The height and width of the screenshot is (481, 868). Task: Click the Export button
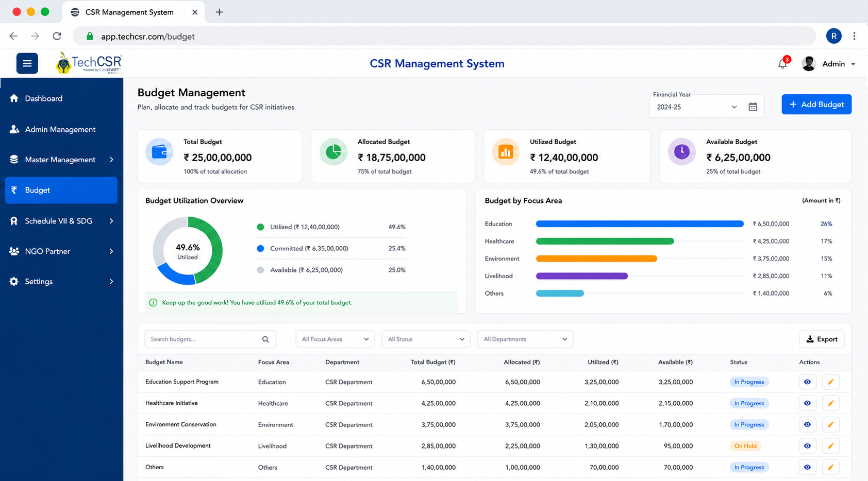(x=822, y=339)
